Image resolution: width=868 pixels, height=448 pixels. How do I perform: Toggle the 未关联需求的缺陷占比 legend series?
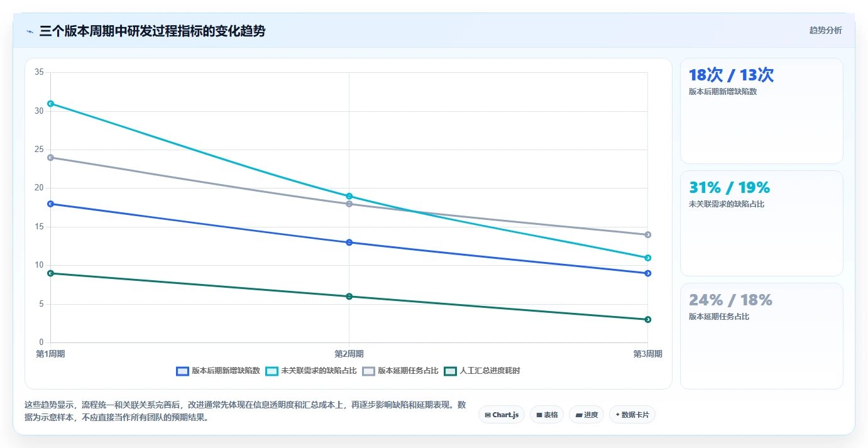tap(311, 371)
